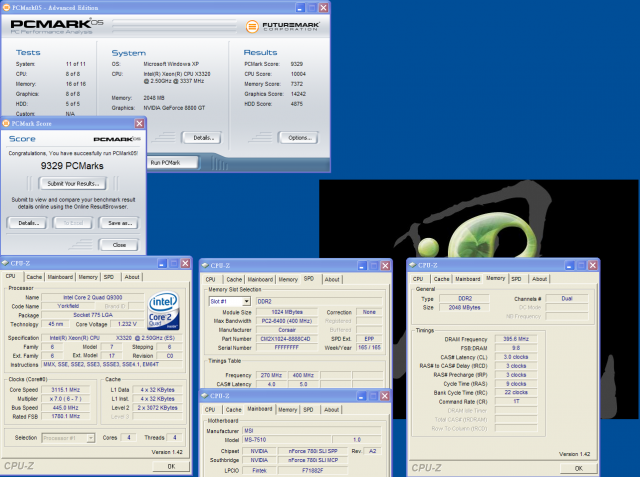Minimize the PCMark05 main window
The height and width of the screenshot is (477, 640).
[300, 8]
